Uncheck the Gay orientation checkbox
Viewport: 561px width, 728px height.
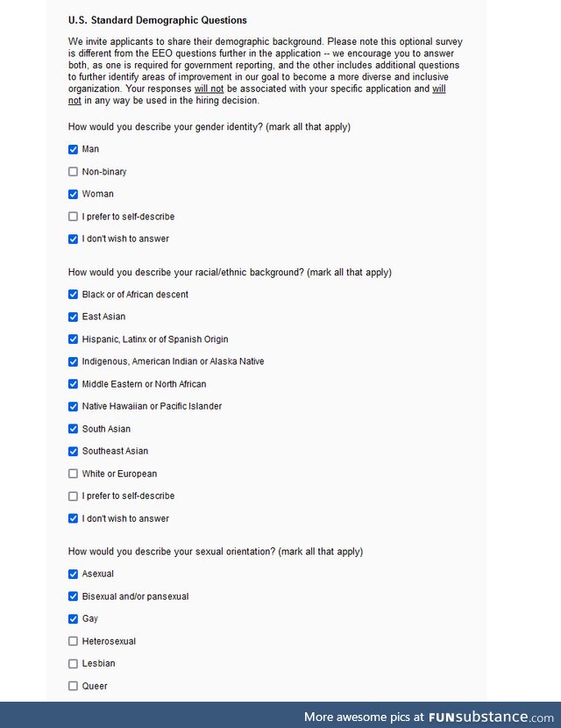pyautogui.click(x=73, y=619)
